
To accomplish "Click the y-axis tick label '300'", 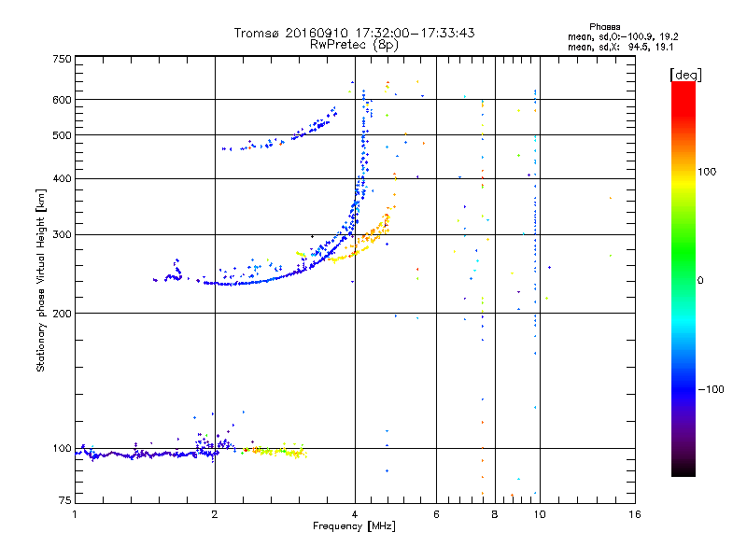I will (x=62, y=235).
